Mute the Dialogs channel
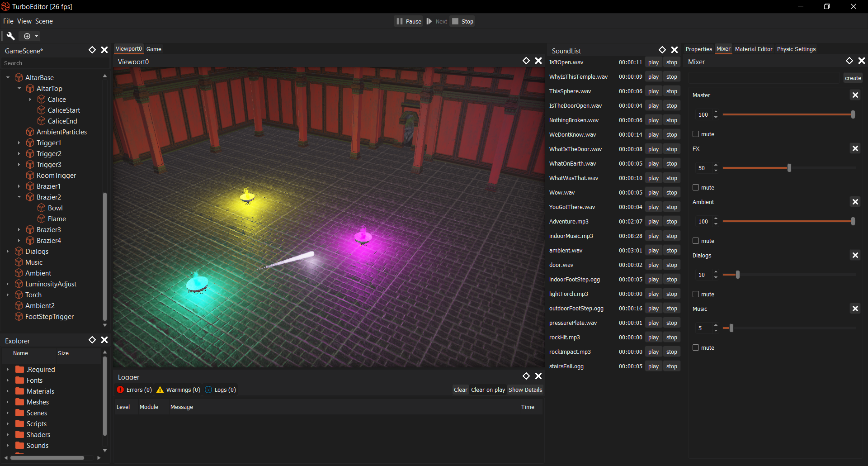 pyautogui.click(x=696, y=294)
